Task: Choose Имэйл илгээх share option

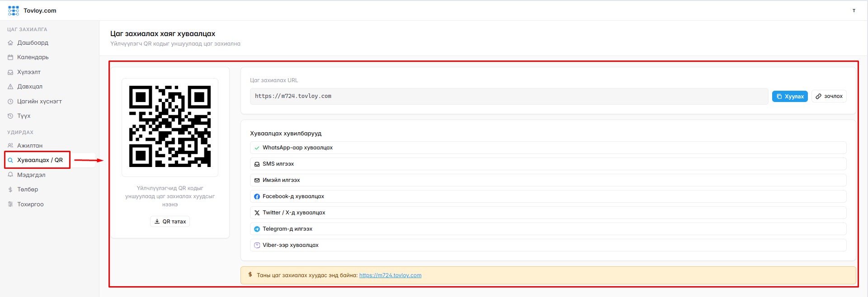Action: click(x=548, y=180)
